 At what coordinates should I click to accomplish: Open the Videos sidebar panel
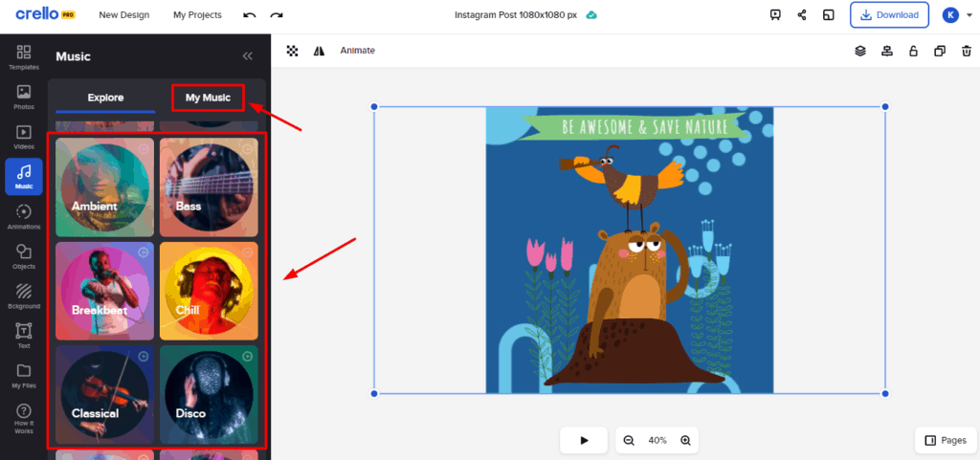tap(24, 137)
